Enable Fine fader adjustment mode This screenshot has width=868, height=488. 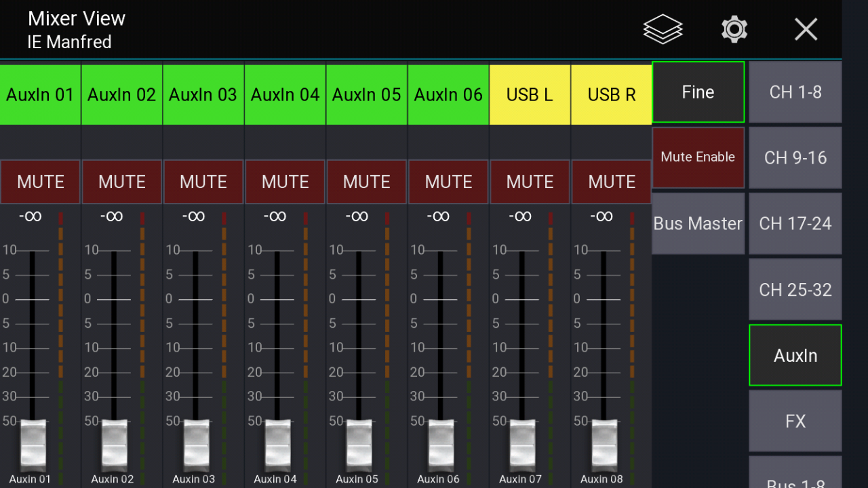(x=698, y=92)
